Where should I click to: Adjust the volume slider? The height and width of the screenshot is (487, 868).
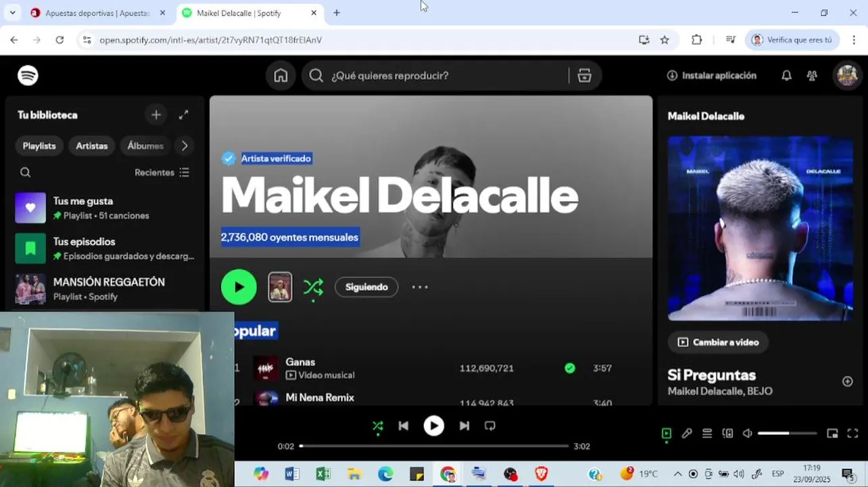[x=787, y=434]
